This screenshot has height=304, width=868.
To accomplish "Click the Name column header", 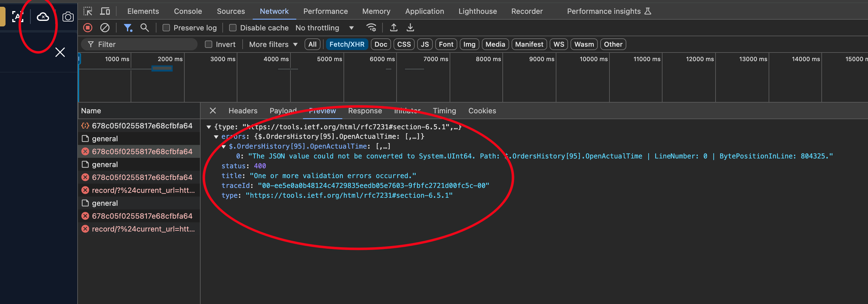I will click(x=139, y=111).
